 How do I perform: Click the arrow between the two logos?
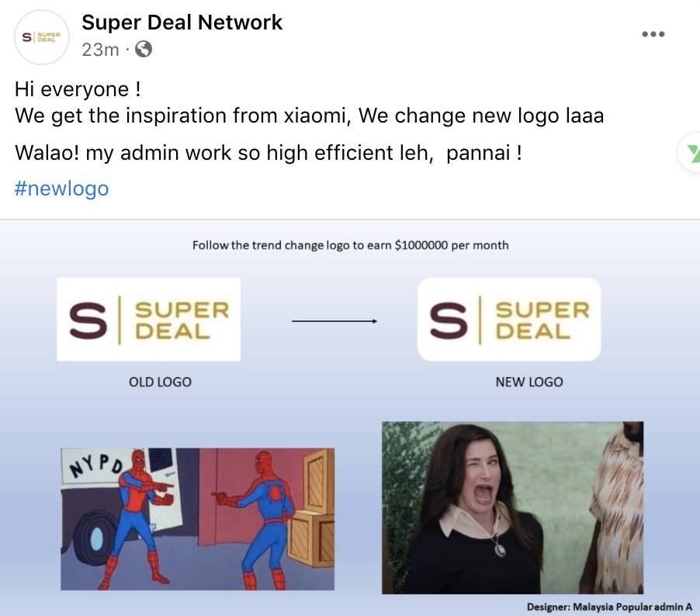[334, 320]
